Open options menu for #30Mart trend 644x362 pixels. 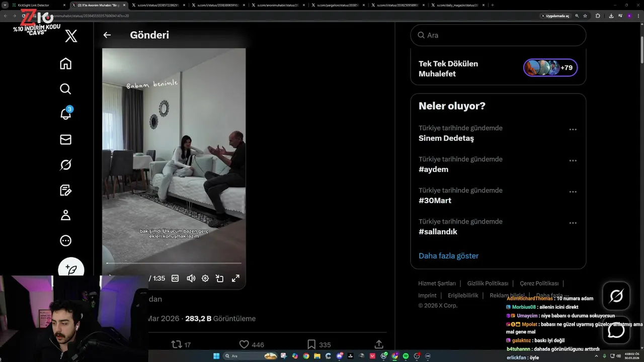click(573, 192)
